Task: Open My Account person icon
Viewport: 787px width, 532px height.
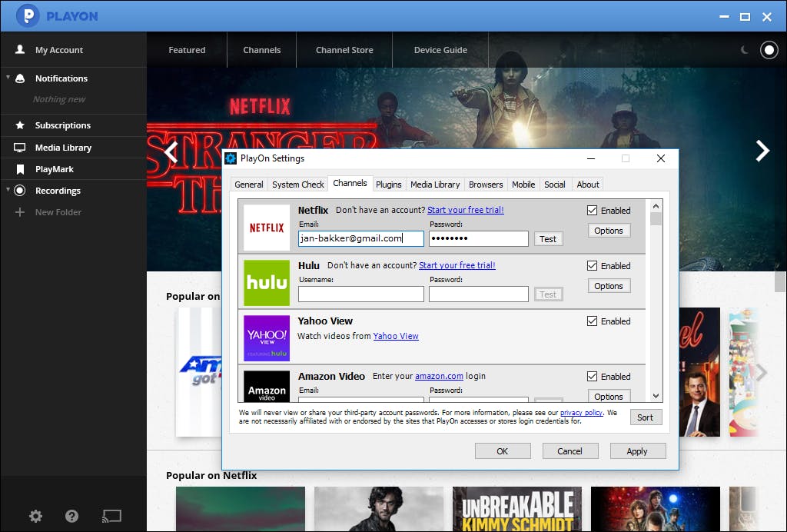Action: point(20,49)
